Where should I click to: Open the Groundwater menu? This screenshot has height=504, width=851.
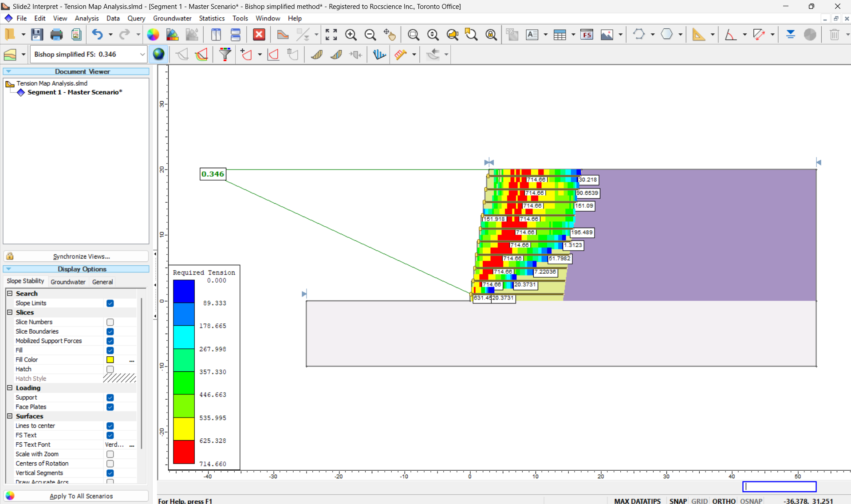[172, 18]
